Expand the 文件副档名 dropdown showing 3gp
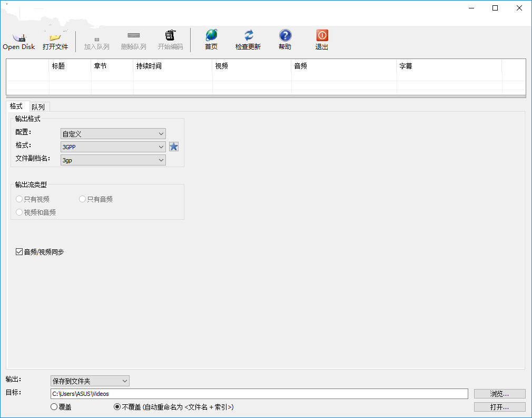The image size is (532, 418). point(113,160)
